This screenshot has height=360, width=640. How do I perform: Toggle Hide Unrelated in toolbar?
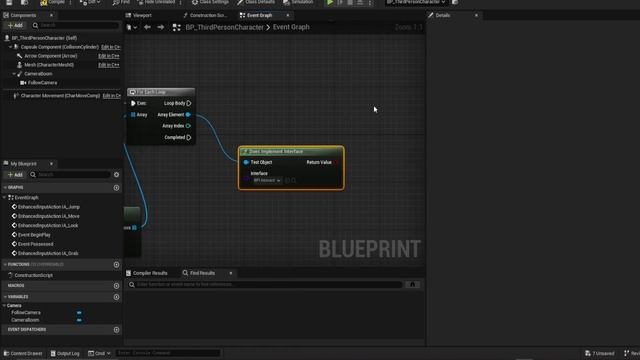156,2
